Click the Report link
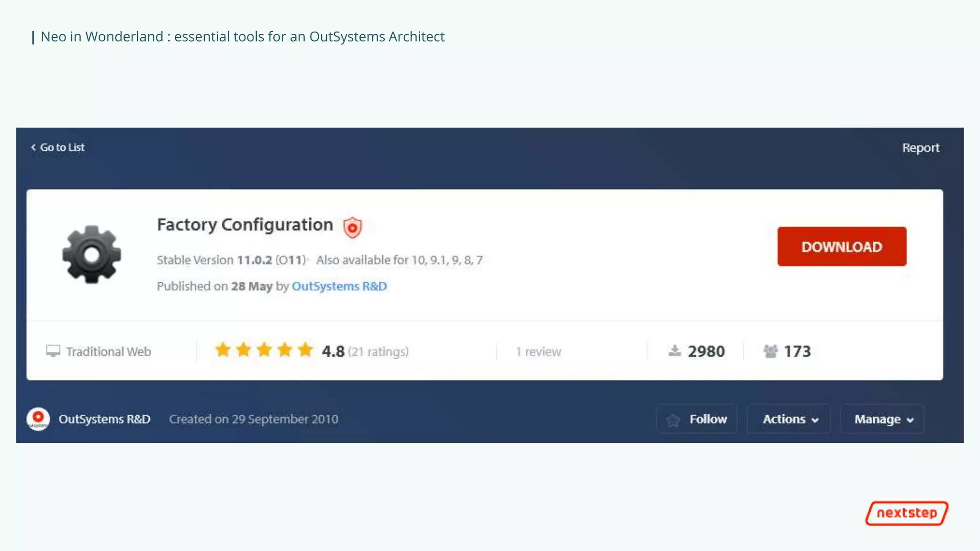 920,148
